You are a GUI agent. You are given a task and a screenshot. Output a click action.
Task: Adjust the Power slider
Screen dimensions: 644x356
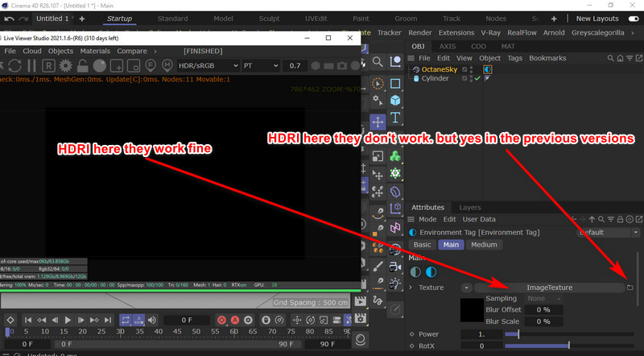[569, 334]
